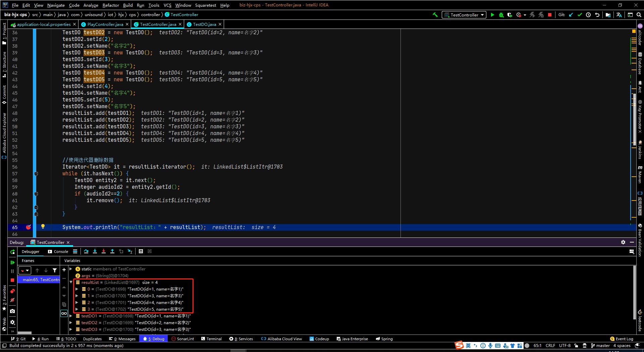Resume program in debug sidebar
This screenshot has width=644, height=352.
[x=12, y=262]
